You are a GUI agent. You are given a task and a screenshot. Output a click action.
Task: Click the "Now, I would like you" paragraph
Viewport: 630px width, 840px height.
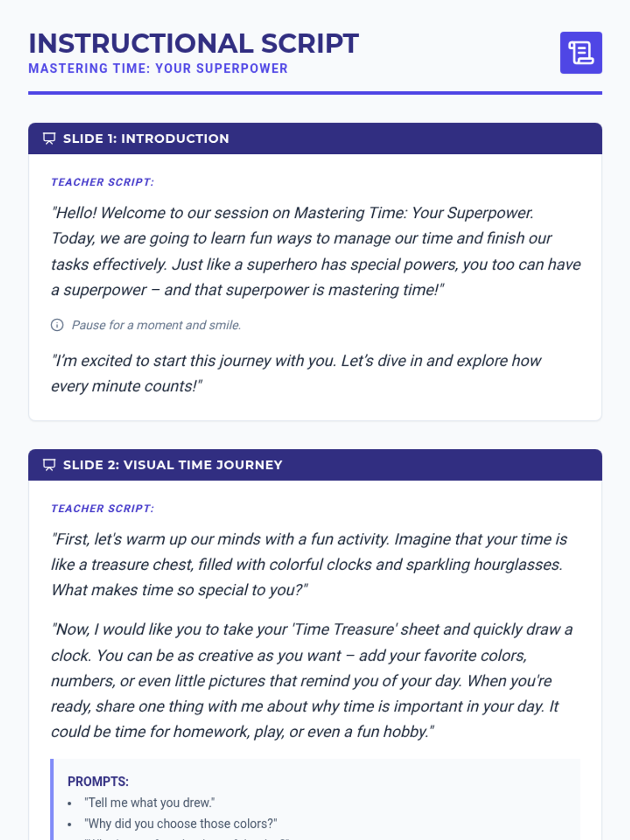312,680
